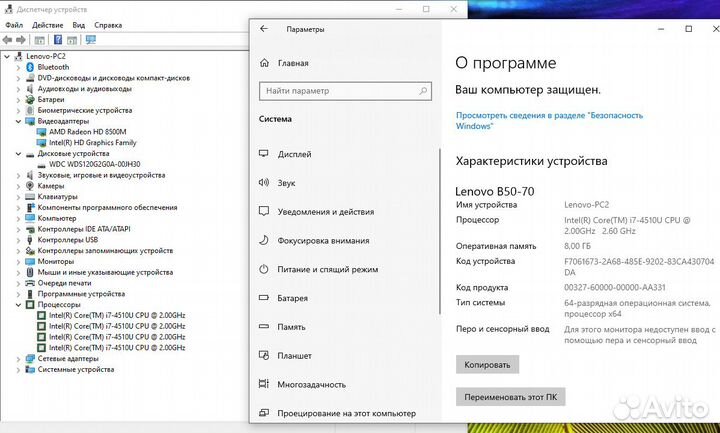The width and height of the screenshot is (720, 433).
Task: Select the Батареи battery icon in tree
Action: click(x=30, y=100)
